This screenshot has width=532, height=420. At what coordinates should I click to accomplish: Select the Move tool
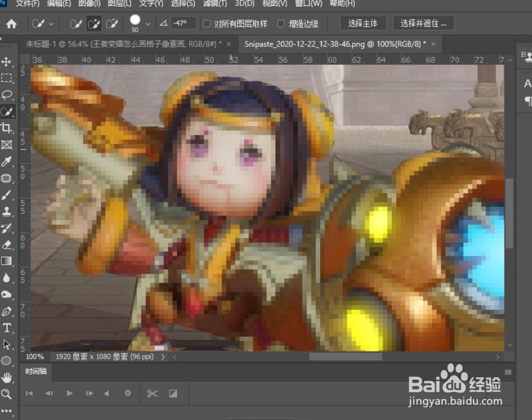click(x=6, y=61)
